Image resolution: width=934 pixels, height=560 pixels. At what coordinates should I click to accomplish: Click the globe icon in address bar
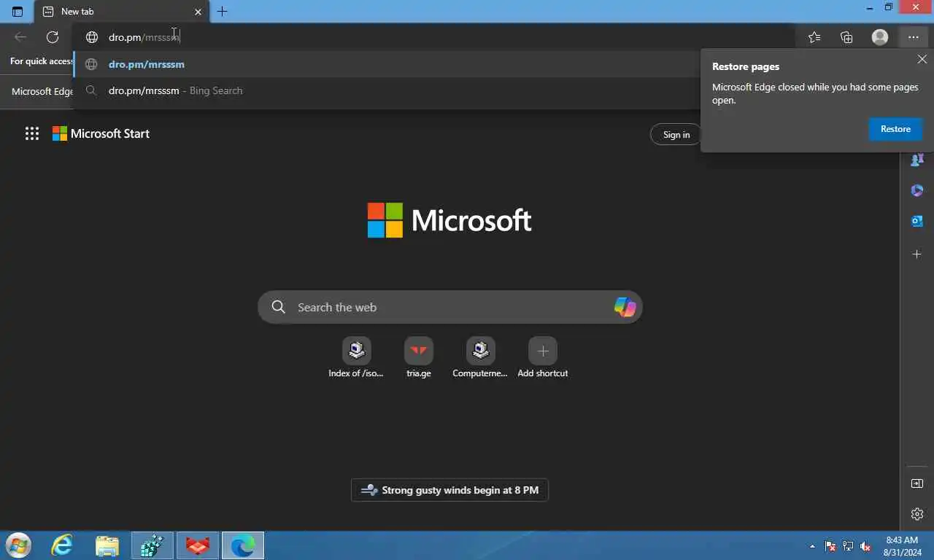click(92, 37)
